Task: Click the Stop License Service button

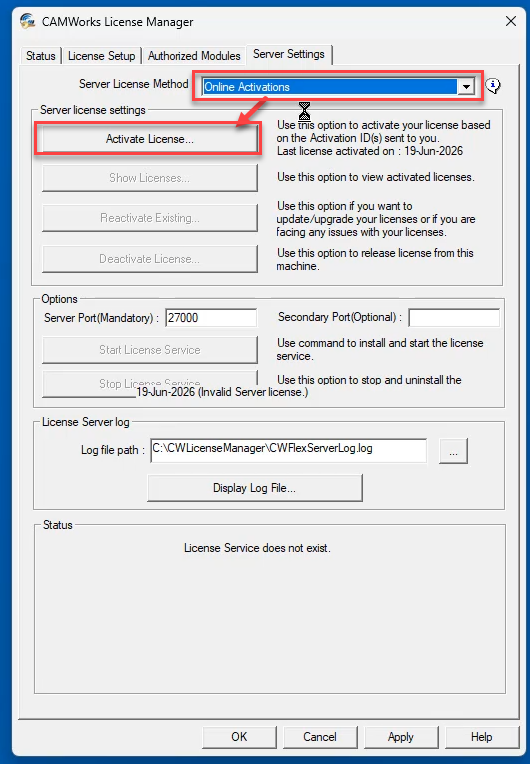Action: (x=150, y=383)
